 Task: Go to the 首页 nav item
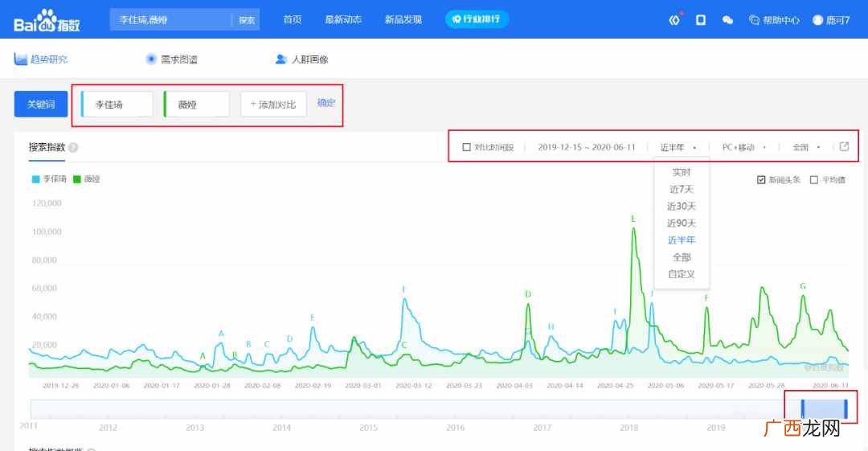coord(293,19)
